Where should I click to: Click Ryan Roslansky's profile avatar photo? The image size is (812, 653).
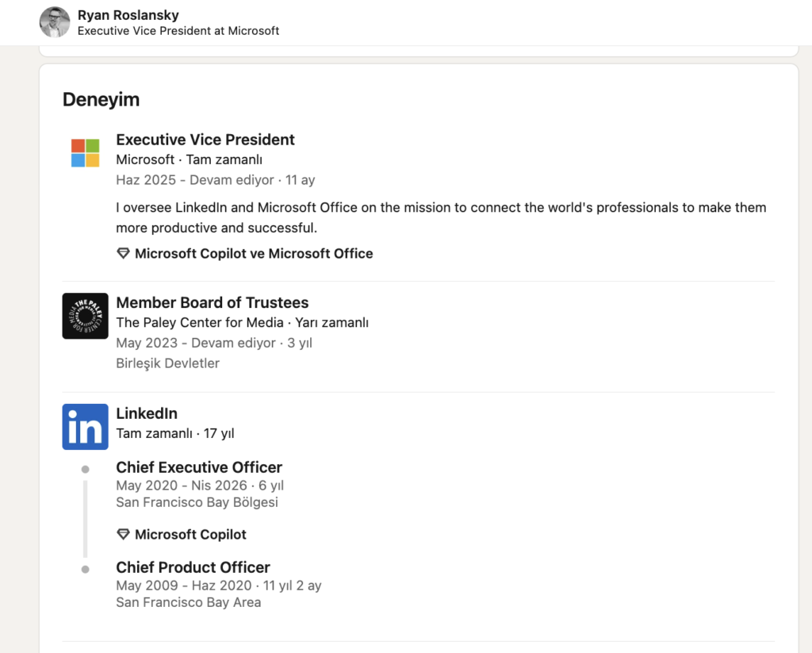(x=55, y=22)
